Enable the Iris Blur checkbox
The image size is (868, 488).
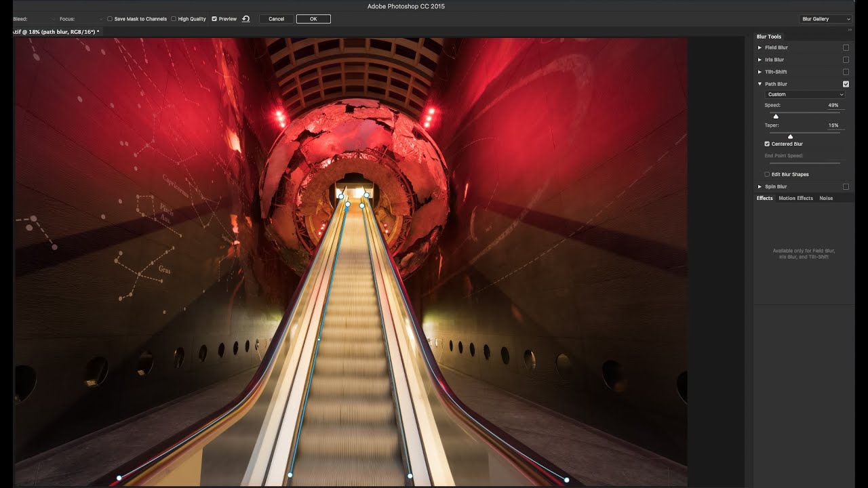click(846, 60)
